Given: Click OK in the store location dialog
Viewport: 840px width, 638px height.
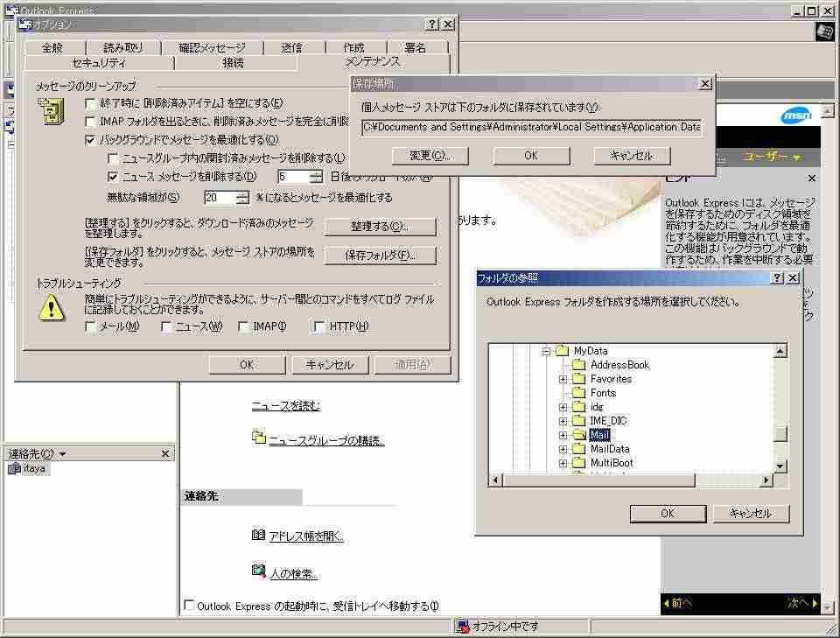Looking at the screenshot, I should tap(531, 156).
